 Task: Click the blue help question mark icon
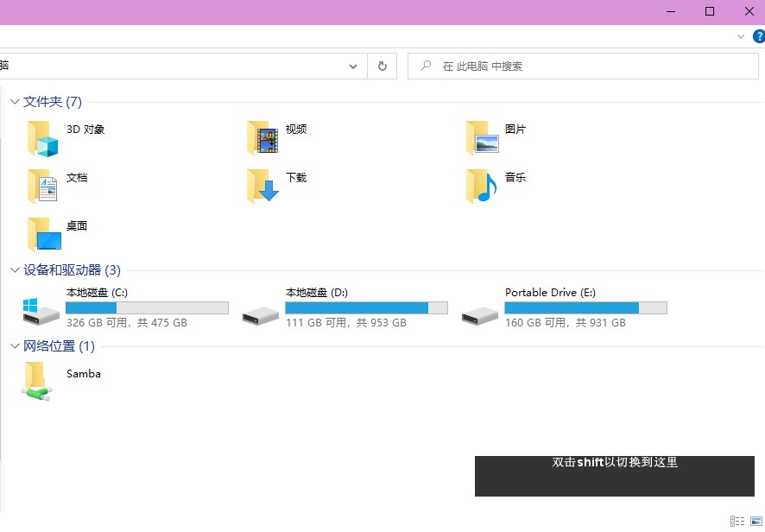(x=759, y=36)
